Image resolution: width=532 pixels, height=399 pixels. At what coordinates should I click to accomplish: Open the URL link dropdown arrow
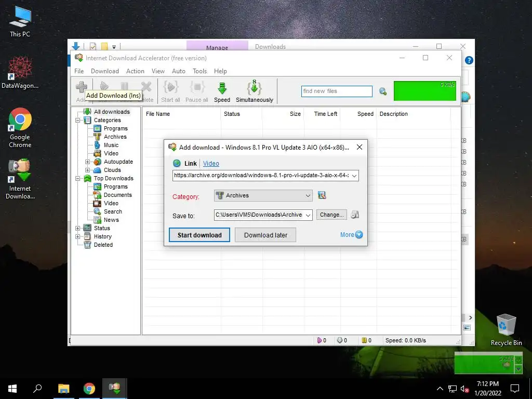point(354,176)
